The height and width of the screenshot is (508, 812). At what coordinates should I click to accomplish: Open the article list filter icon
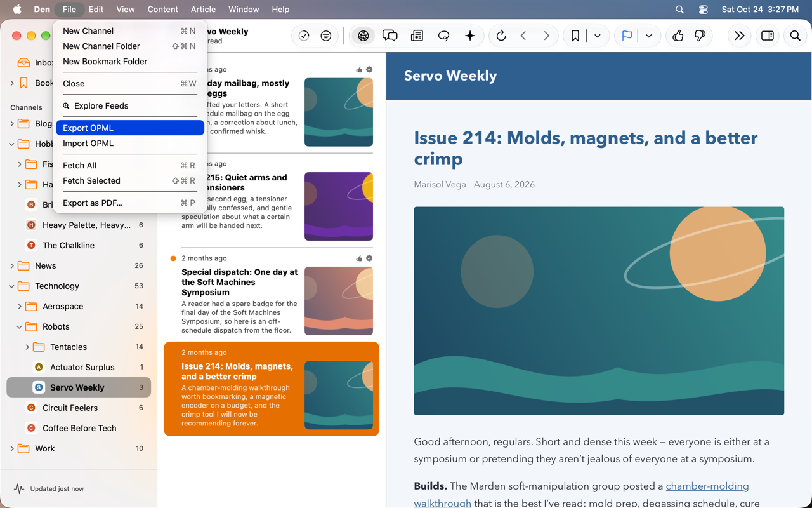pos(326,36)
